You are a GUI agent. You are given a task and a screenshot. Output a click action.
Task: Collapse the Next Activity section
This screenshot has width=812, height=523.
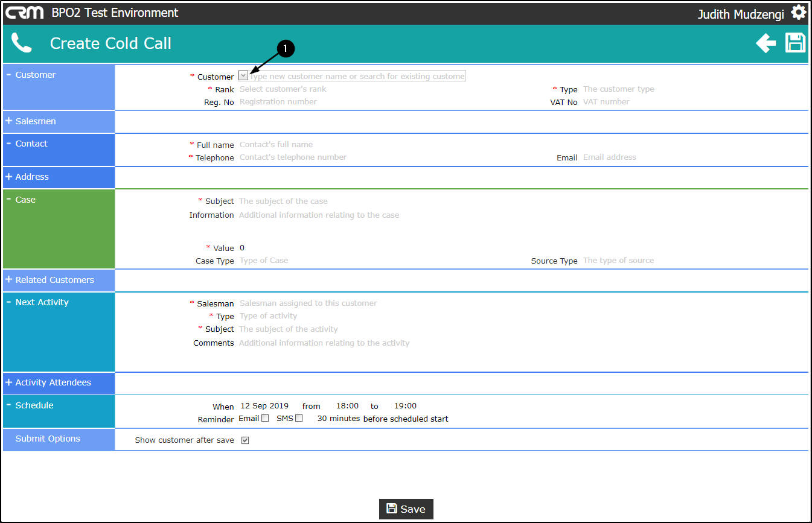pos(9,302)
